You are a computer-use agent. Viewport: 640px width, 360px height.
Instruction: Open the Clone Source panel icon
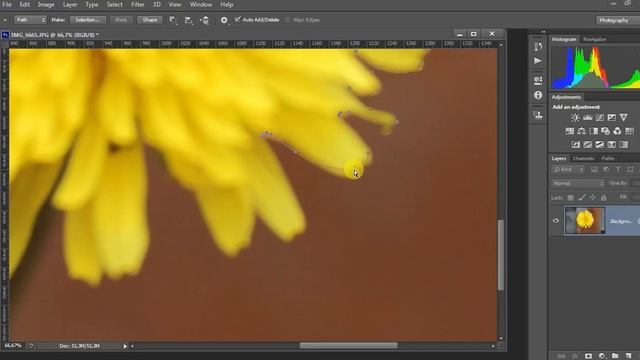click(538, 115)
